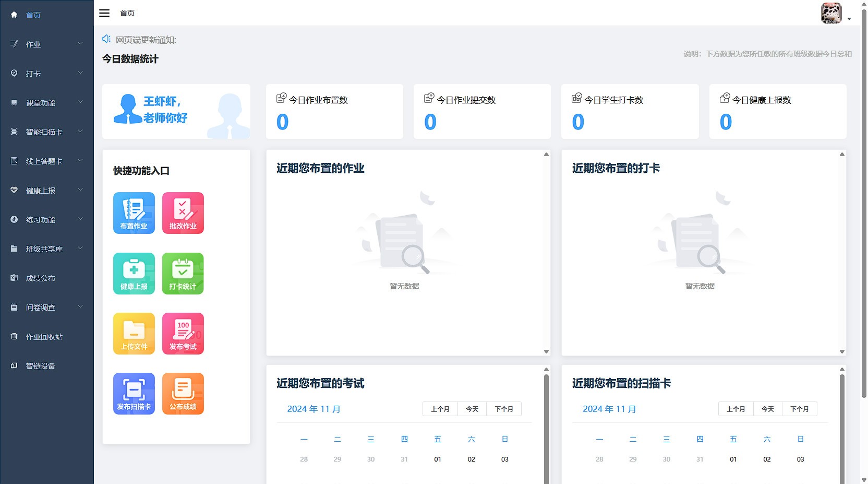Screen dimensions: 868x484
Task: Click the 发布扫描卡 icon
Action: point(134,393)
